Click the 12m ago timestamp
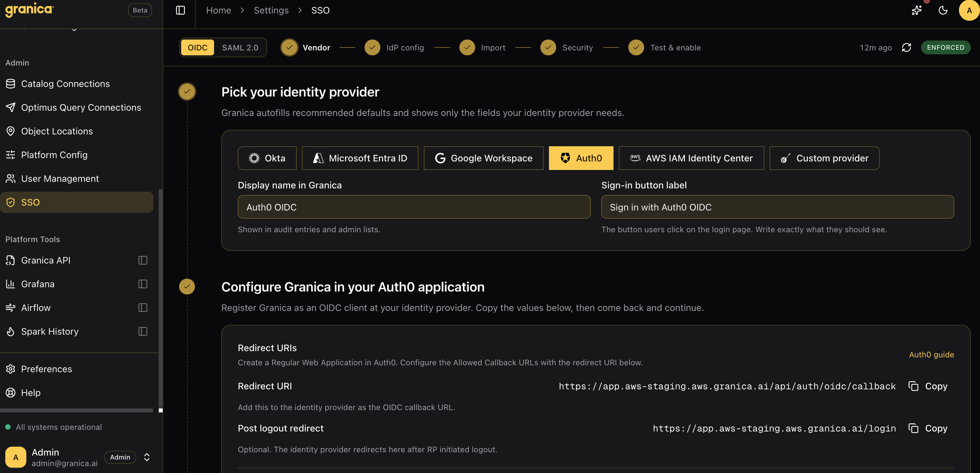Image resolution: width=980 pixels, height=473 pixels. [876, 47]
